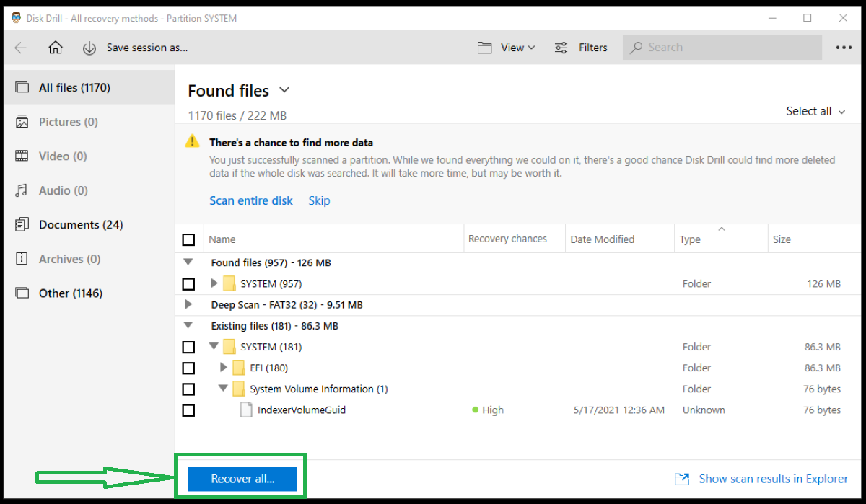Click in the Search field
This screenshot has width=866, height=504.
tap(722, 48)
